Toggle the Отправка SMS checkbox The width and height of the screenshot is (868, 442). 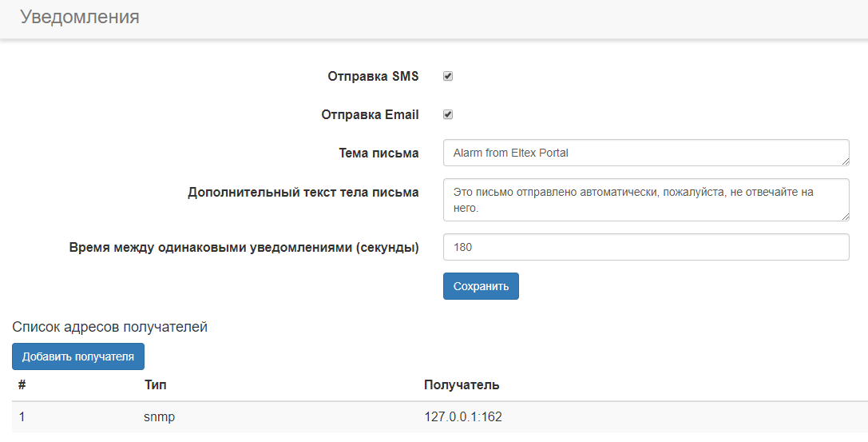click(x=448, y=77)
